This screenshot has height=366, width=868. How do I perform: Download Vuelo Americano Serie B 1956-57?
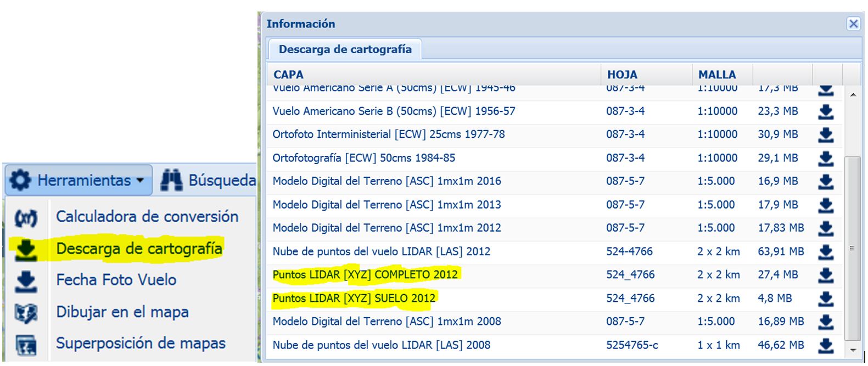825,111
